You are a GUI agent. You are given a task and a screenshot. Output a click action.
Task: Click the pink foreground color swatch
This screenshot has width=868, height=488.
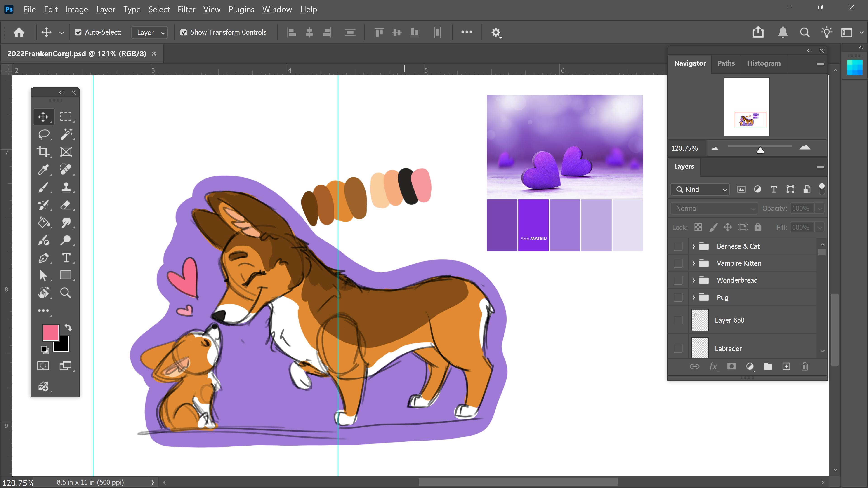click(x=51, y=332)
